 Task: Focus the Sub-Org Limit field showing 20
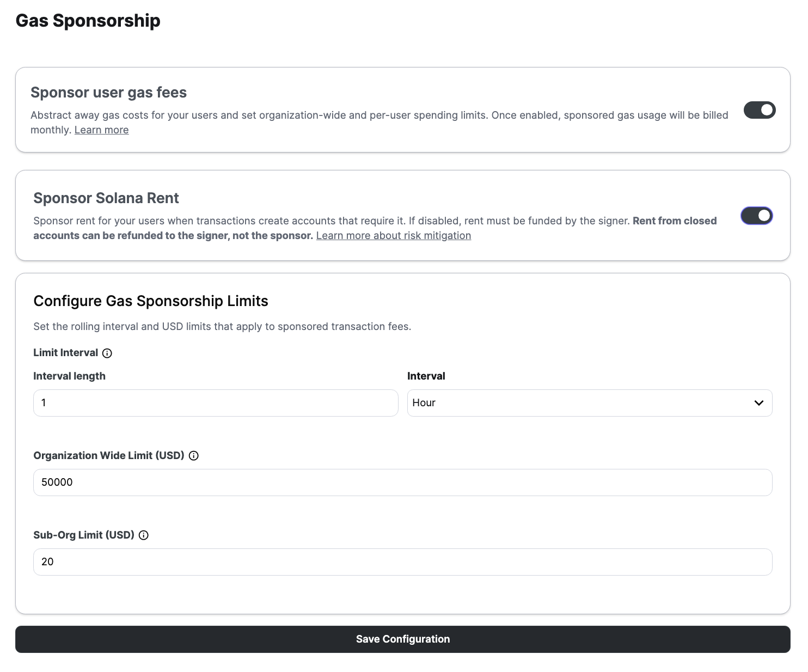pyautogui.click(x=402, y=561)
